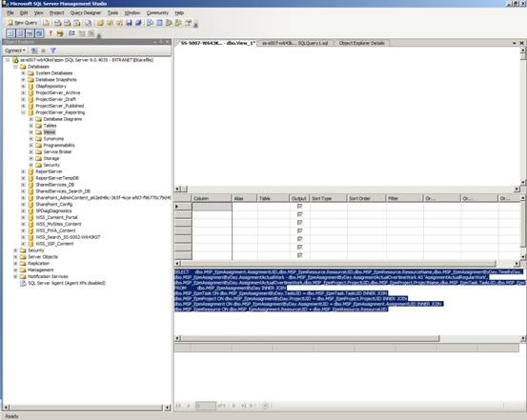
Task: Open the Query Designer menu
Action: coord(86,12)
